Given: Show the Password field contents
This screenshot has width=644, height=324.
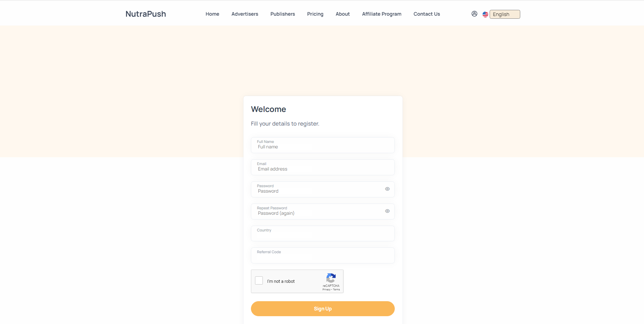Looking at the screenshot, I should [x=387, y=189].
